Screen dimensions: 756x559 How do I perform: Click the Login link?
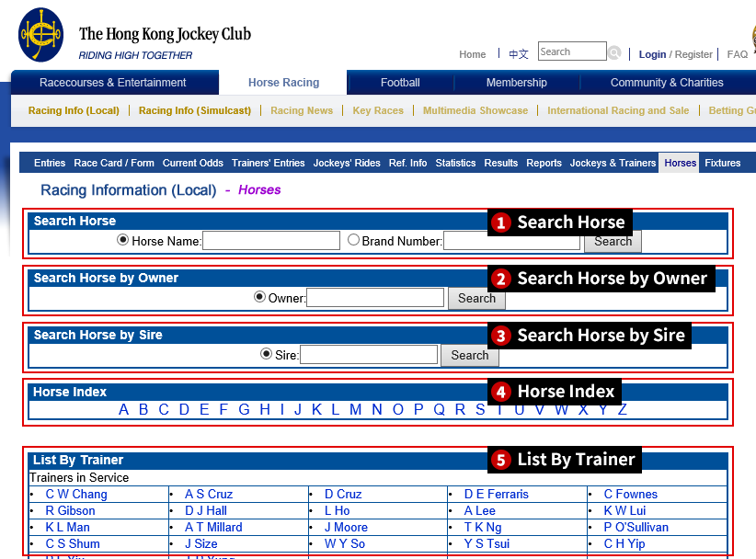(652, 54)
